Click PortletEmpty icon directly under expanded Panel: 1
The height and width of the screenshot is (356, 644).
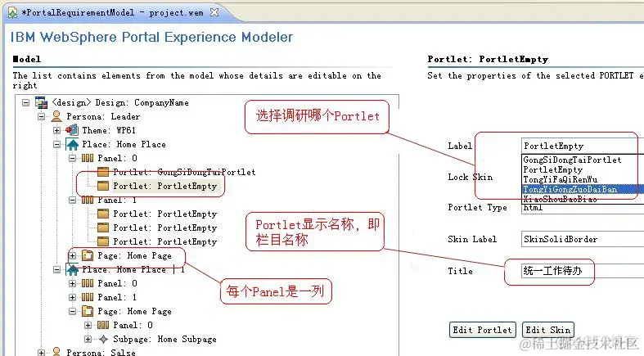[x=103, y=214]
